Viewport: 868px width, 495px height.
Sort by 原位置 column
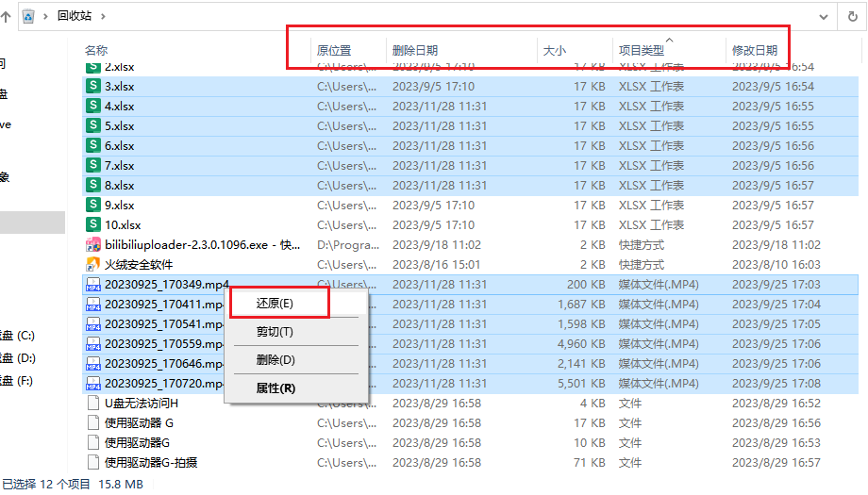(334, 50)
